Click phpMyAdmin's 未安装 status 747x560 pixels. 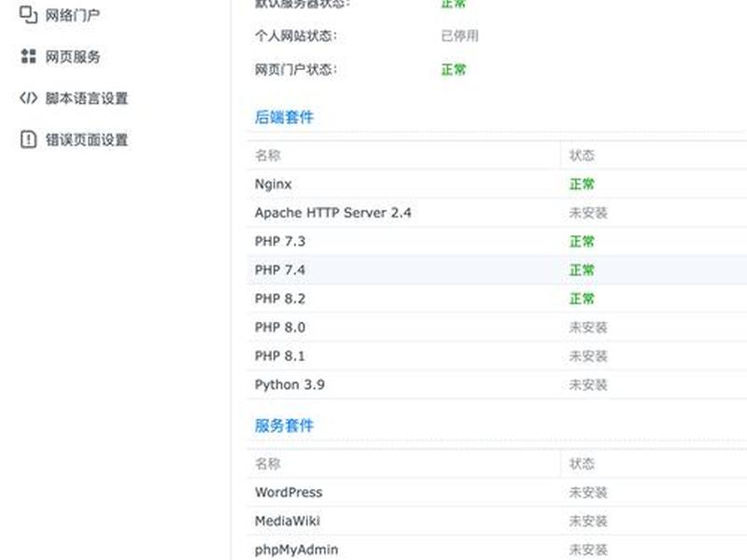[588, 550]
